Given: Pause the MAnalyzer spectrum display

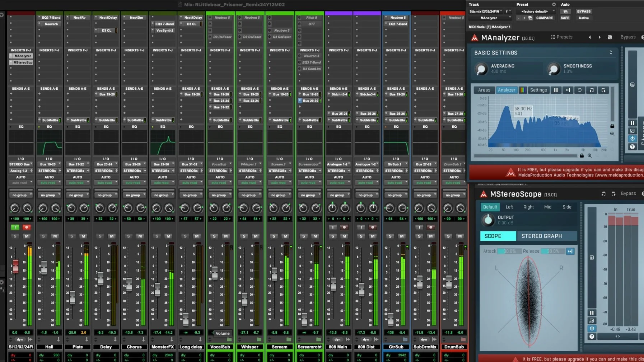Looking at the screenshot, I should click(x=556, y=90).
